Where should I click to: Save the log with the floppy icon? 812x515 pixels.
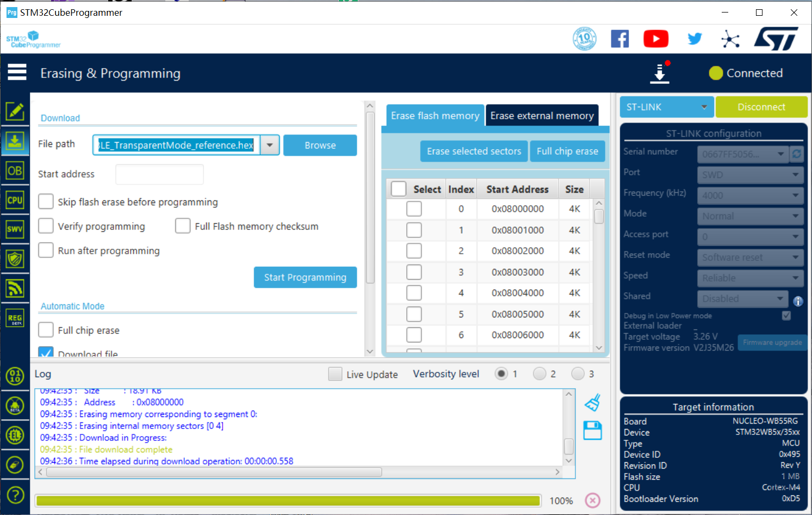pos(592,431)
